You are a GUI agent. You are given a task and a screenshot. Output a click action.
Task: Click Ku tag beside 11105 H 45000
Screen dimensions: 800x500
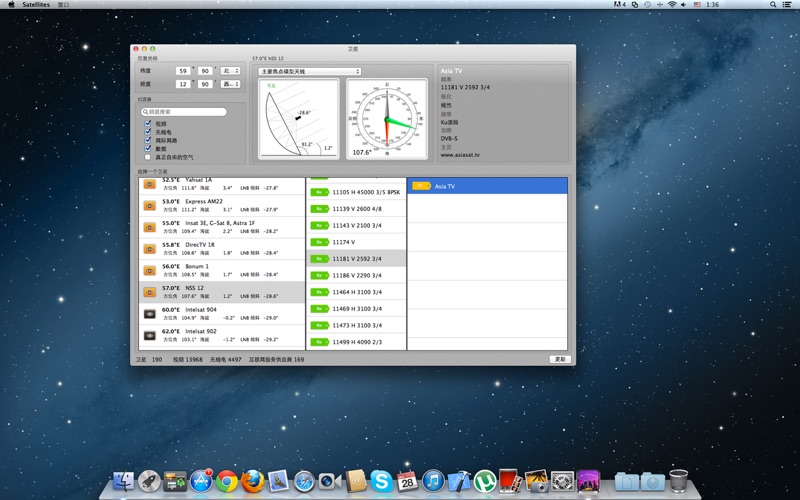pos(320,192)
